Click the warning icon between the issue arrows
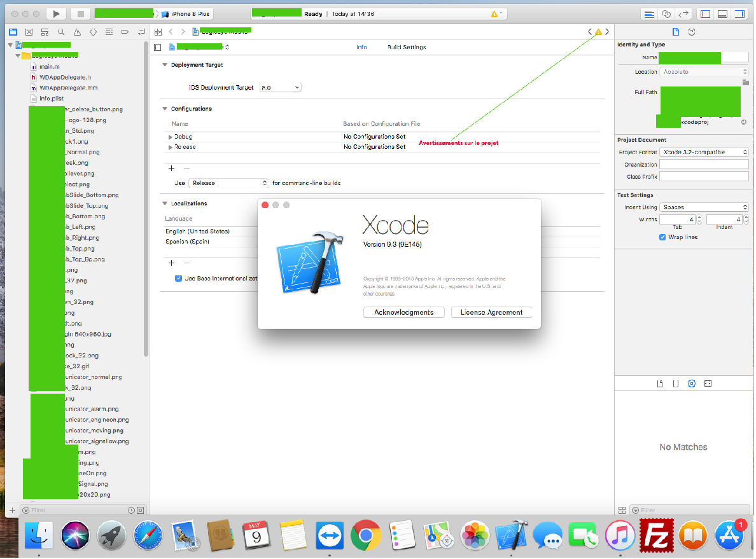756x559 pixels. pyautogui.click(x=598, y=32)
